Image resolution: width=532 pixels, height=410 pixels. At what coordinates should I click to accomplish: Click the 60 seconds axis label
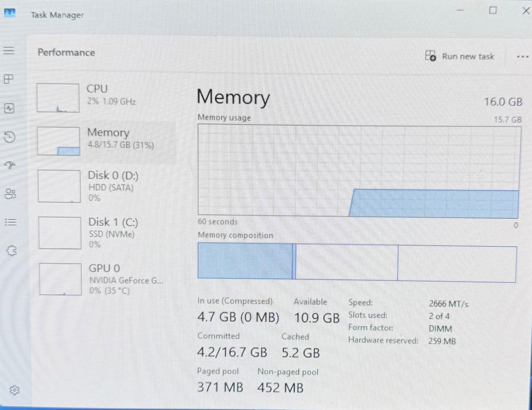pos(218,222)
